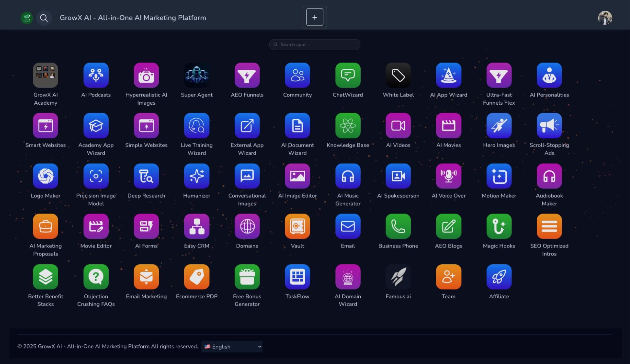Open the Team app
The height and width of the screenshot is (364, 630).
click(x=449, y=277)
